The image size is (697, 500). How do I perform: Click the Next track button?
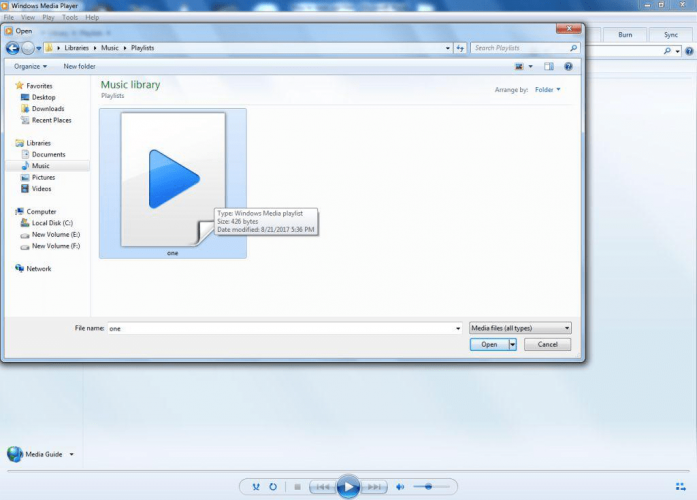(x=373, y=487)
